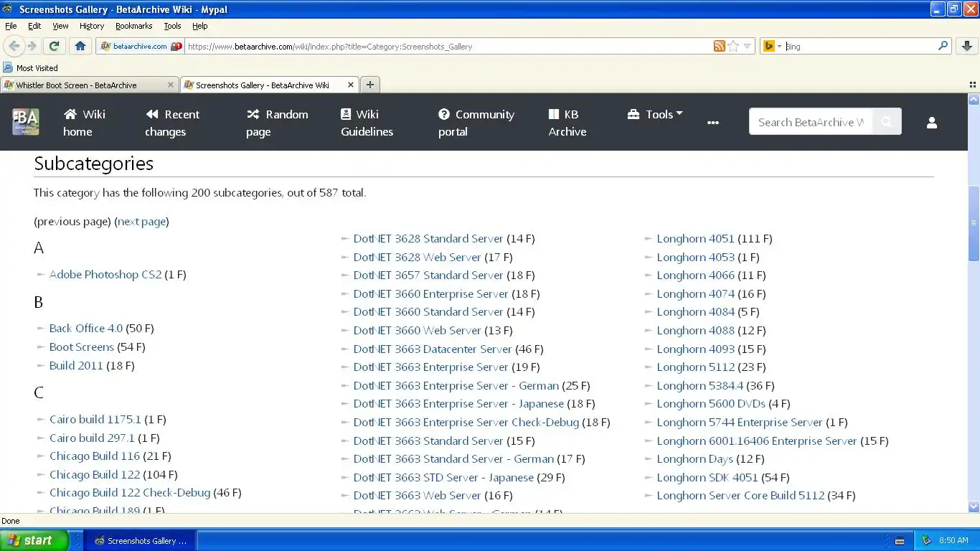Click the betaarchive.com site identity button
Screen dimensions: 980x551
(x=141, y=46)
